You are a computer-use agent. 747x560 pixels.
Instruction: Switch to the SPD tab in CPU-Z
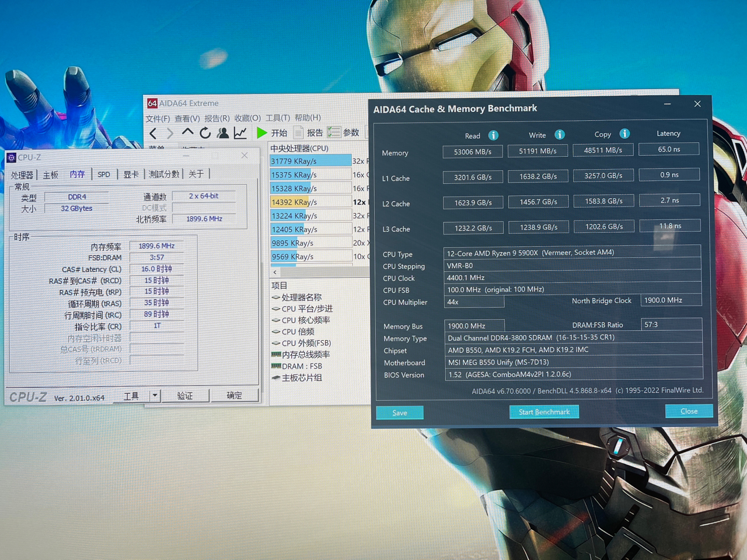(x=104, y=174)
